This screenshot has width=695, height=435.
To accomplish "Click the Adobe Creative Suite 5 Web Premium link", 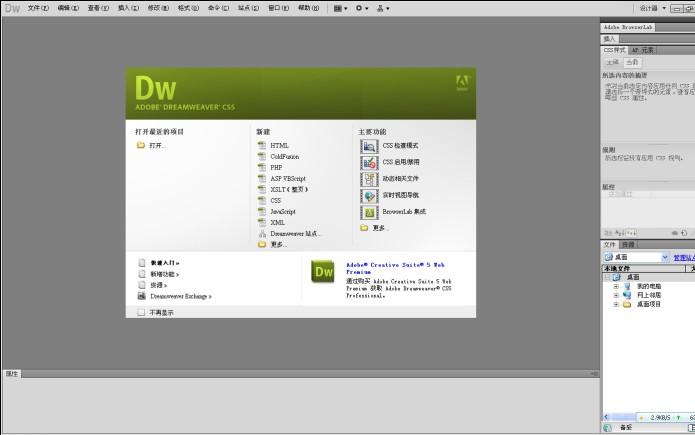I will [x=395, y=268].
